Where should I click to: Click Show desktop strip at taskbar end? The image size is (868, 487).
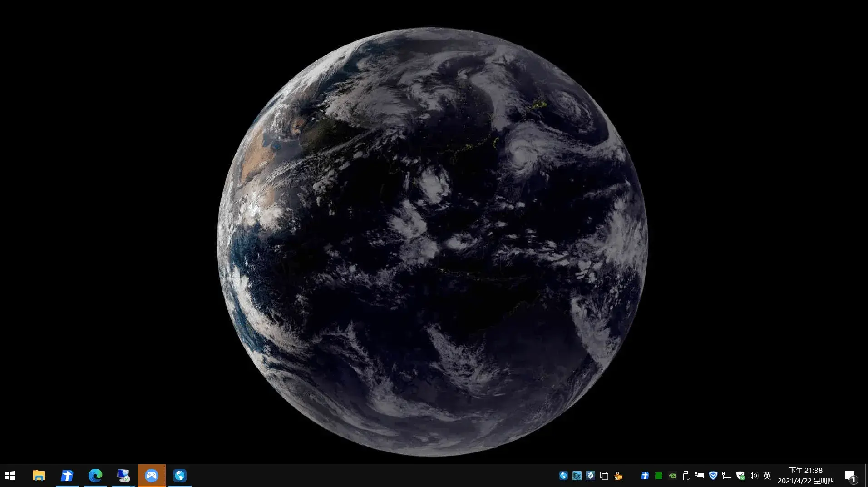coord(866,476)
